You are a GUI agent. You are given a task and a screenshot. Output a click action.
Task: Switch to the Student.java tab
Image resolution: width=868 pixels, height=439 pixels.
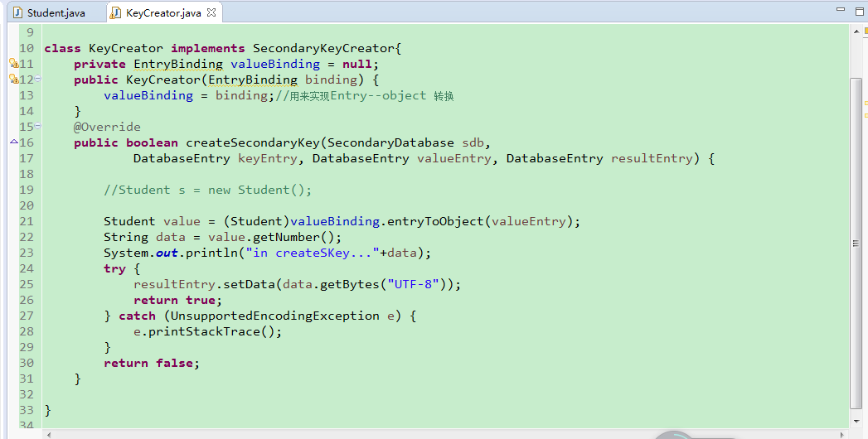click(x=56, y=12)
